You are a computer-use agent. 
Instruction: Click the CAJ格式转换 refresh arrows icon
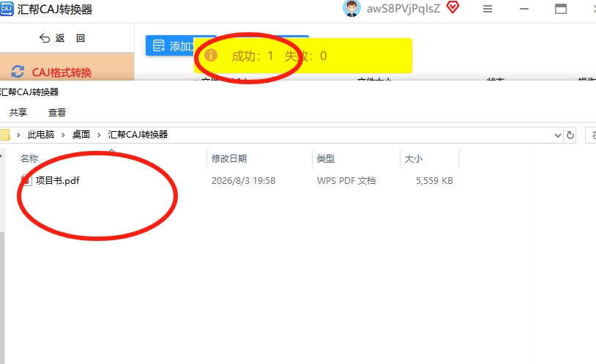coord(18,72)
